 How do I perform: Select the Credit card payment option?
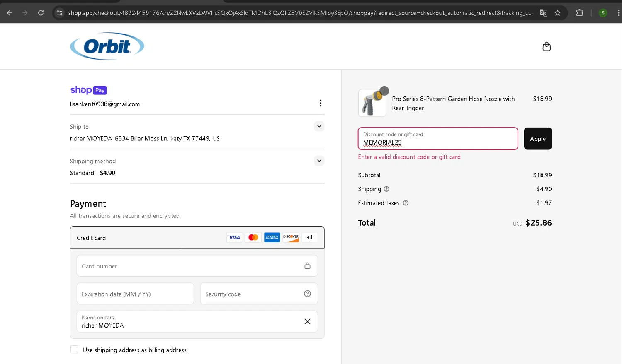[197, 237]
